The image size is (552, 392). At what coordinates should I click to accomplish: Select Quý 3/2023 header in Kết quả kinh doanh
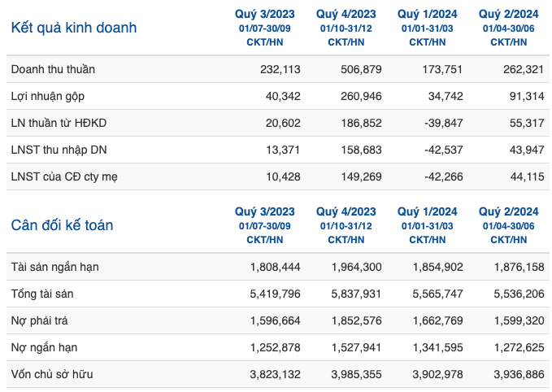click(265, 14)
